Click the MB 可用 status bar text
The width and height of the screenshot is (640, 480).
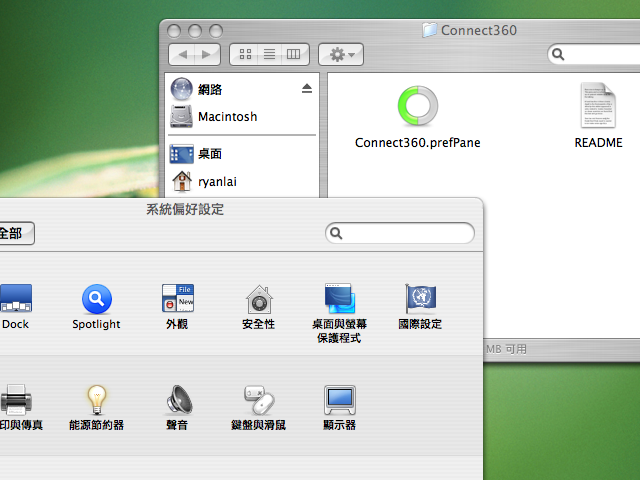[x=506, y=349]
